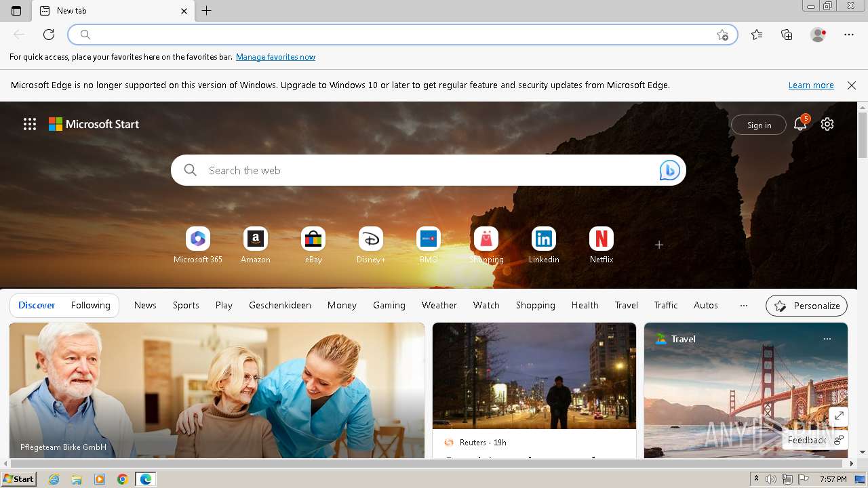Open page settings gear icon

tap(827, 124)
